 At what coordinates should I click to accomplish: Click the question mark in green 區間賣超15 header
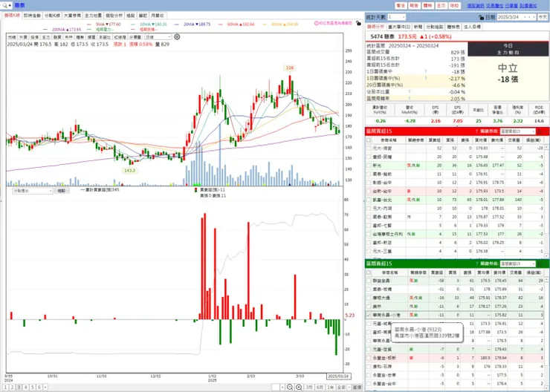[476, 264]
